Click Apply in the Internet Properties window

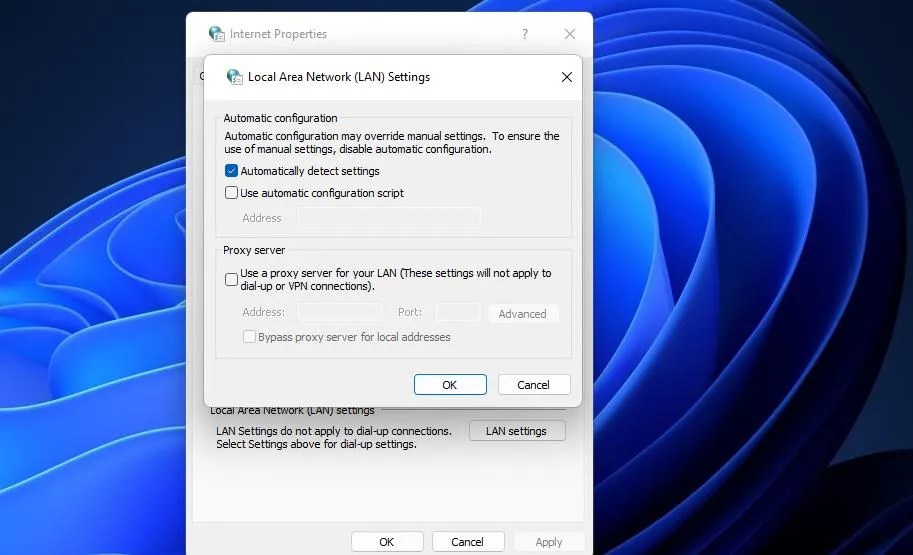(548, 542)
